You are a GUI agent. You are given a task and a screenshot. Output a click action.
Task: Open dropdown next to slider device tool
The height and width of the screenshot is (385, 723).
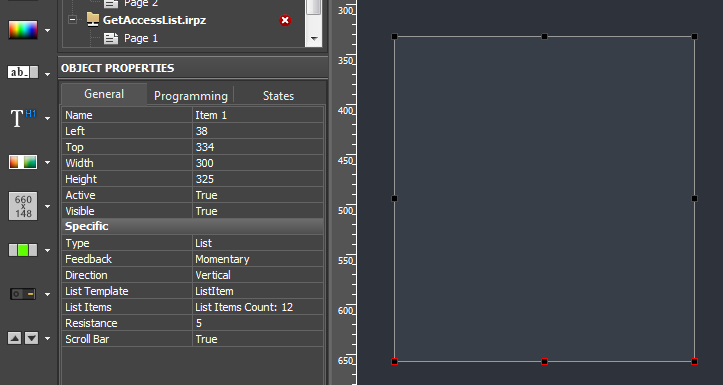[x=47, y=294]
